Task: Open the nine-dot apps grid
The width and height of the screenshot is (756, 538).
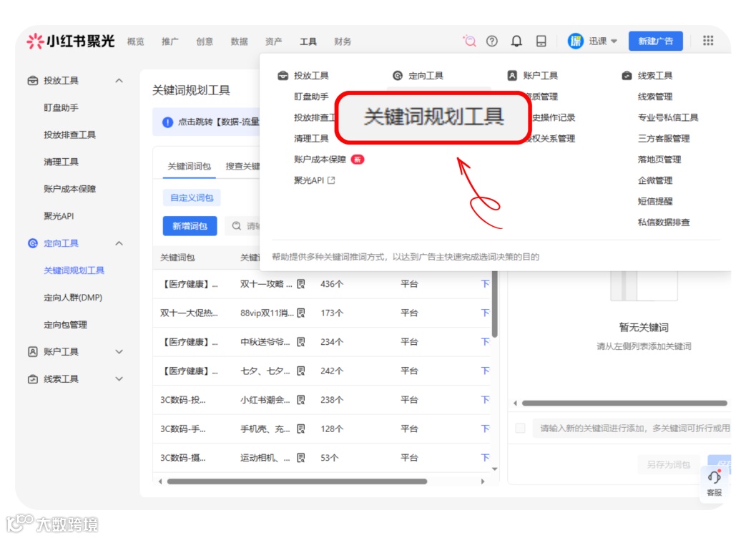Action: point(708,41)
